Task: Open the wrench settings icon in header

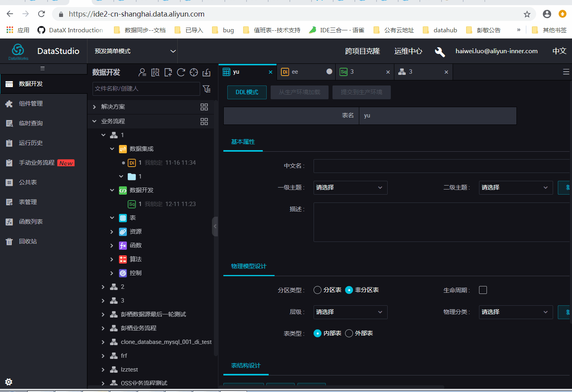Action: click(x=440, y=52)
